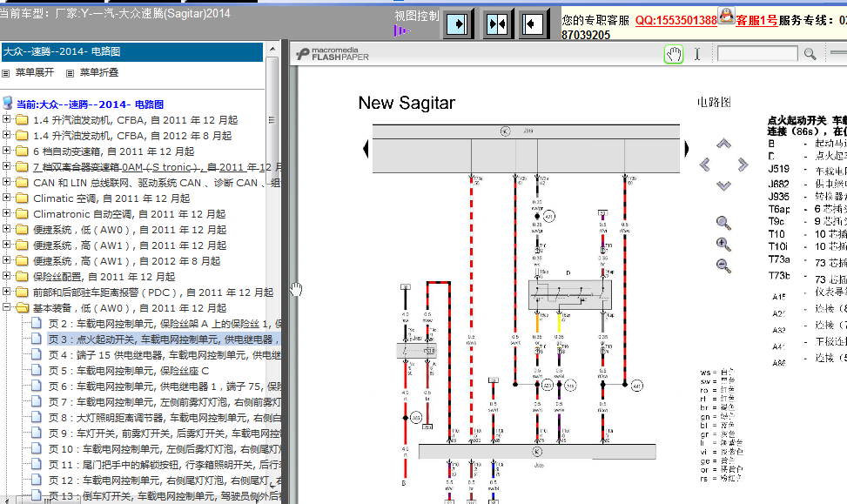Viewport: 847px width, 504px height.
Task: Click the left-arrow view control button
Action: (533, 24)
